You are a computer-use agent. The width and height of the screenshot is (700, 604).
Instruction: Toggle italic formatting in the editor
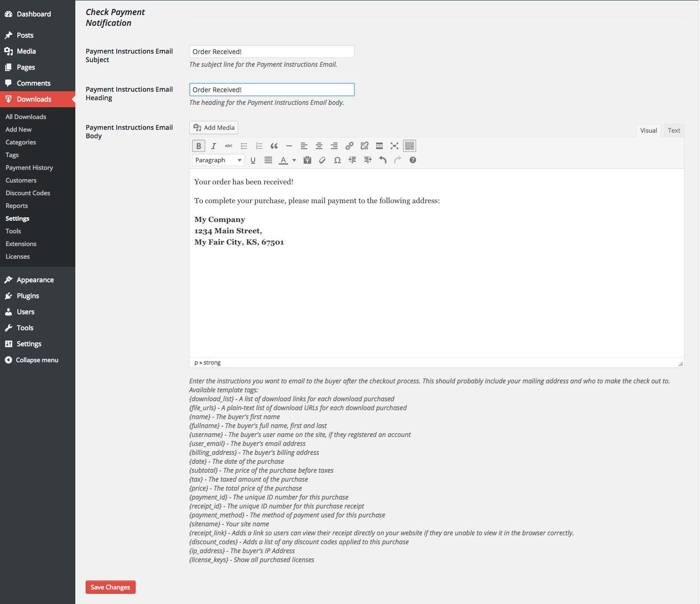tap(214, 146)
